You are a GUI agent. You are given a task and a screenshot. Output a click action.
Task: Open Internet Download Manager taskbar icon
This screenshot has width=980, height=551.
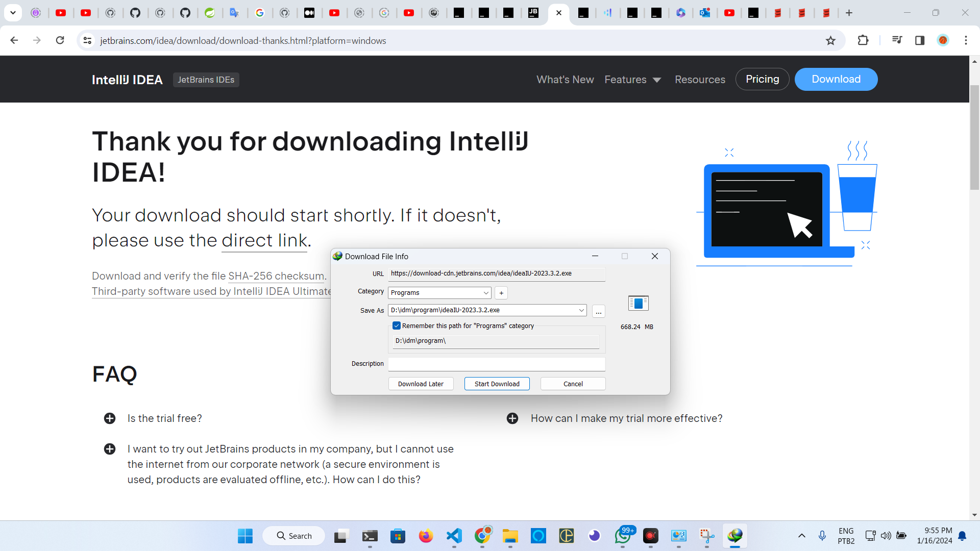(734, 536)
